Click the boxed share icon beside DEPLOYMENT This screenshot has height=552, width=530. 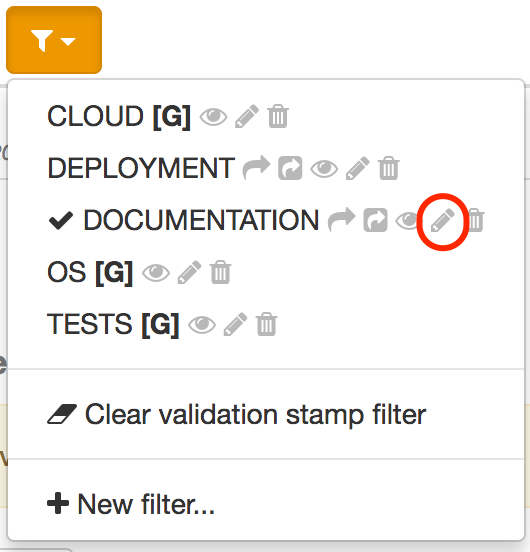[290, 168]
